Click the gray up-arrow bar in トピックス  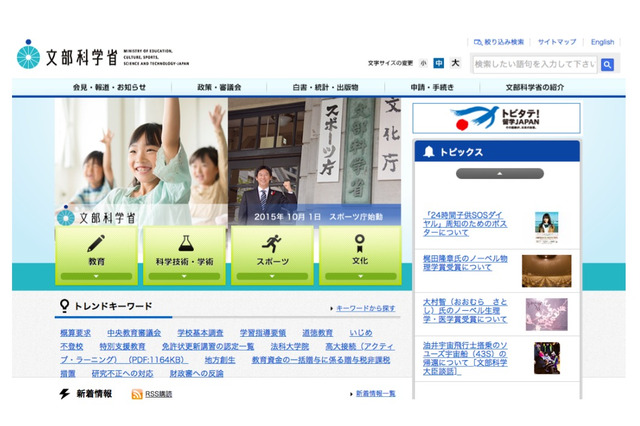coord(500,174)
